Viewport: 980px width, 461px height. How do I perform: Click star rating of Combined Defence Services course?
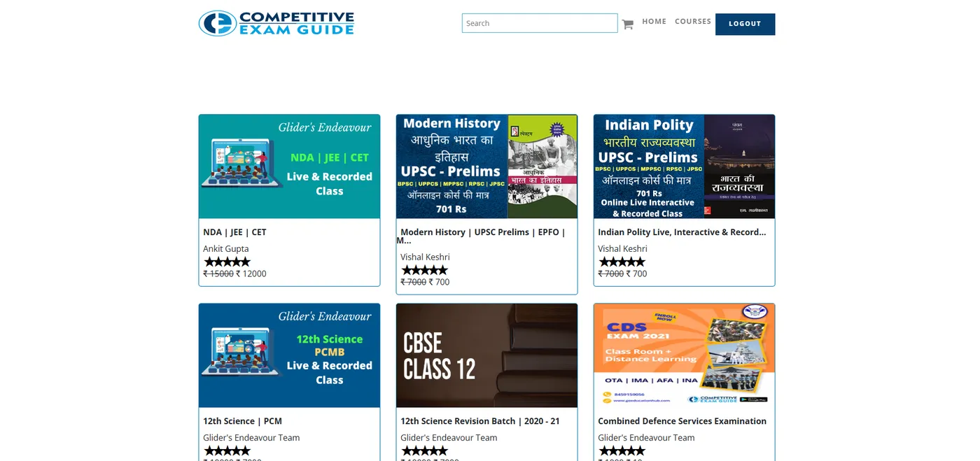622,451
